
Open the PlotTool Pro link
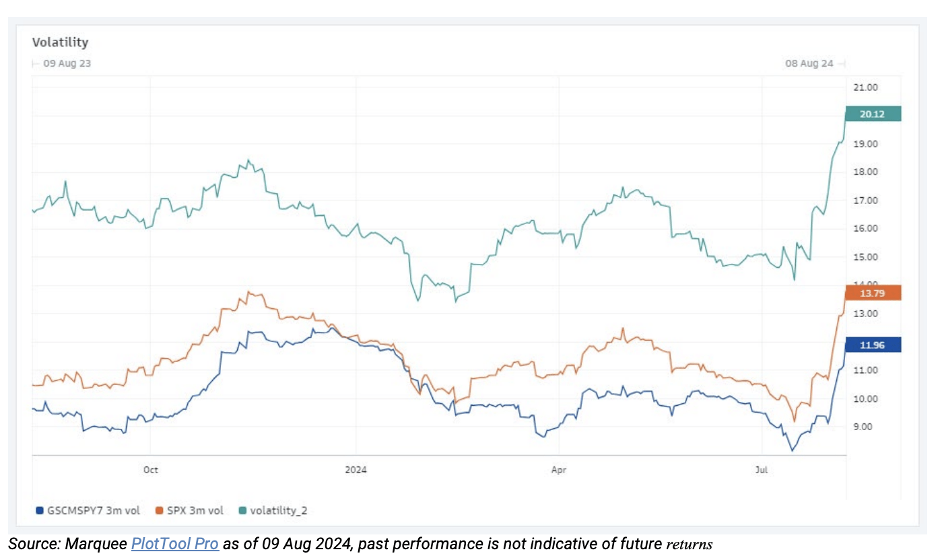pyautogui.click(x=175, y=544)
